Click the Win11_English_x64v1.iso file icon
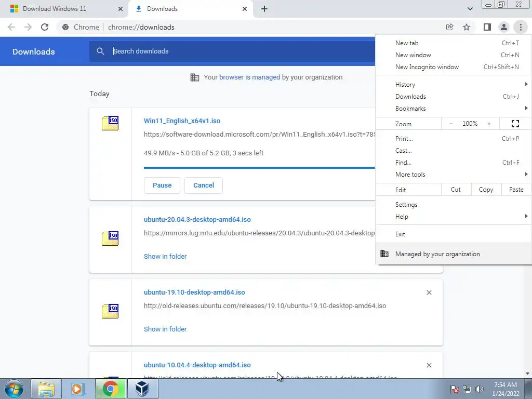The image size is (532, 399). 110,123
